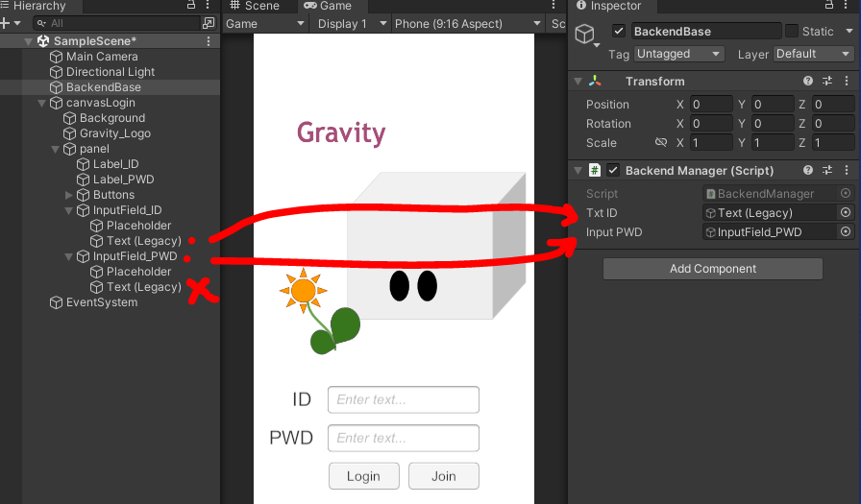Screen dimensions: 861x504
Task: Open the GameObject icon picker dropdown
Action: point(587,36)
